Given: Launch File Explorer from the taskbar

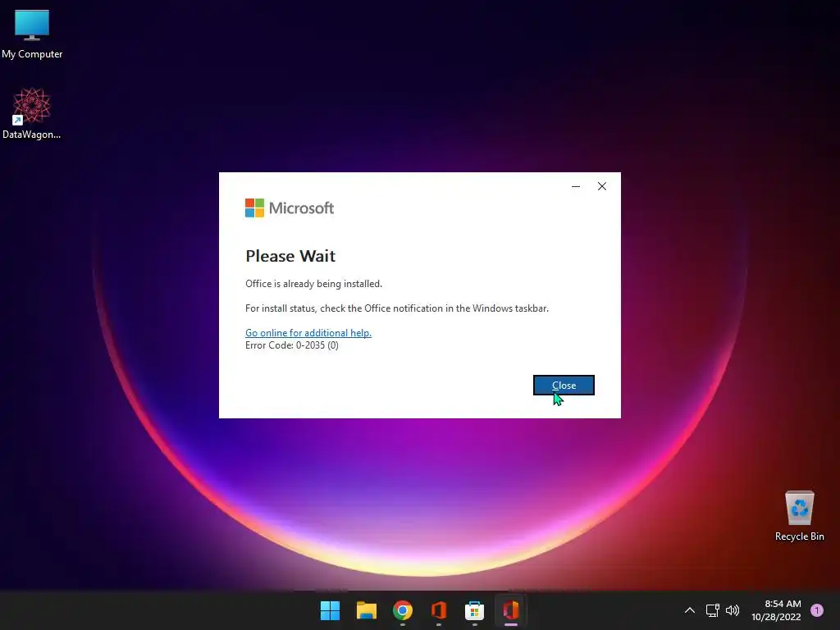Looking at the screenshot, I should coord(367,610).
